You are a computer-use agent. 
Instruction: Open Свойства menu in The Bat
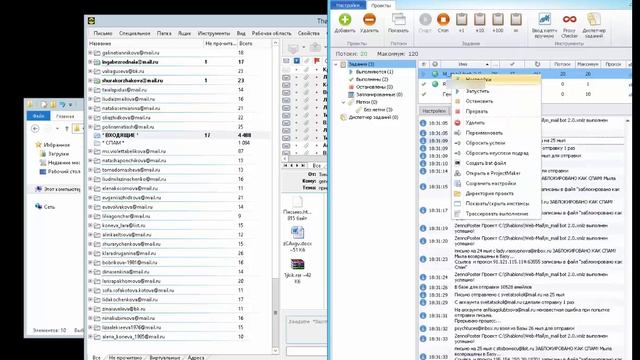pyautogui.click(x=309, y=33)
